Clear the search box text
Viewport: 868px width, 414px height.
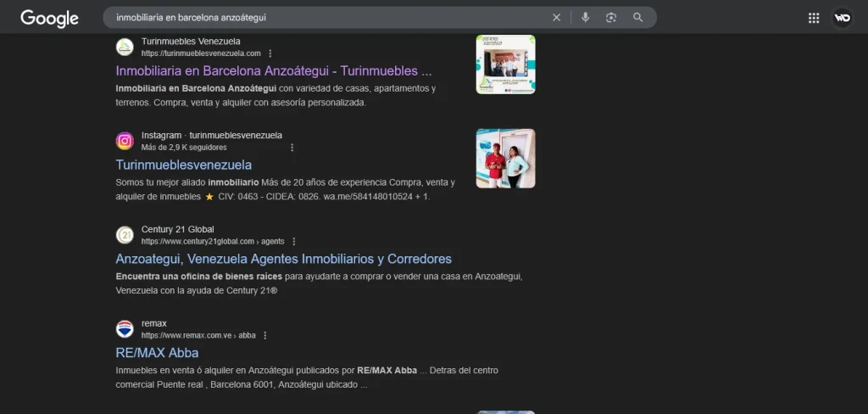(x=556, y=18)
